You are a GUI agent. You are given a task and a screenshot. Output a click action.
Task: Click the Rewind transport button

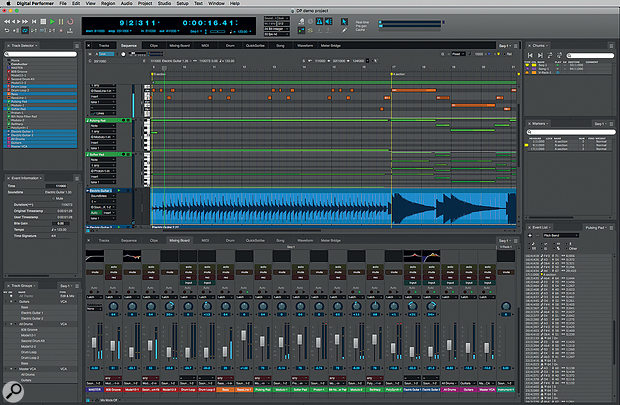tap(7, 21)
